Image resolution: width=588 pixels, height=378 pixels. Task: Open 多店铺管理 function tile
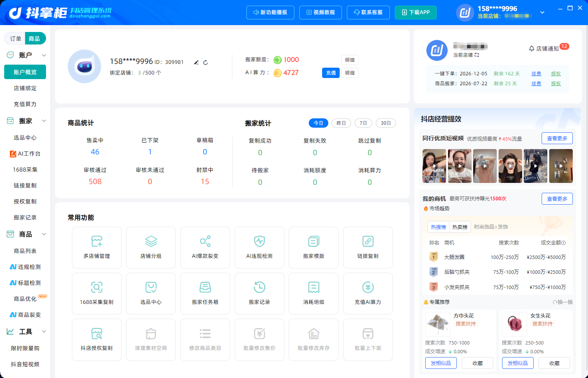[x=97, y=248]
